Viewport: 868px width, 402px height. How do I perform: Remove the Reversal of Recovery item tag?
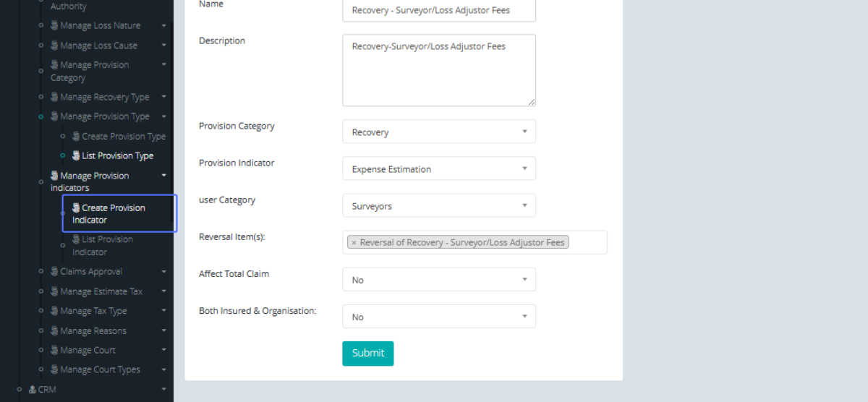[x=354, y=243]
